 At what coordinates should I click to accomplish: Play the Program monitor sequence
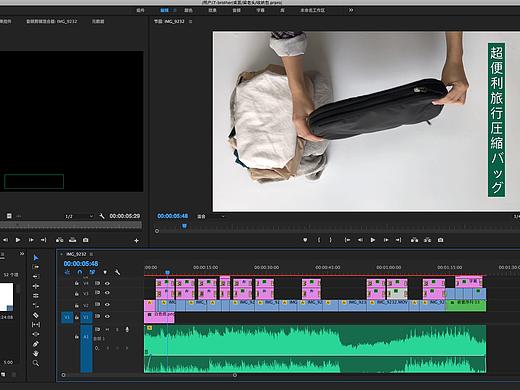click(373, 240)
